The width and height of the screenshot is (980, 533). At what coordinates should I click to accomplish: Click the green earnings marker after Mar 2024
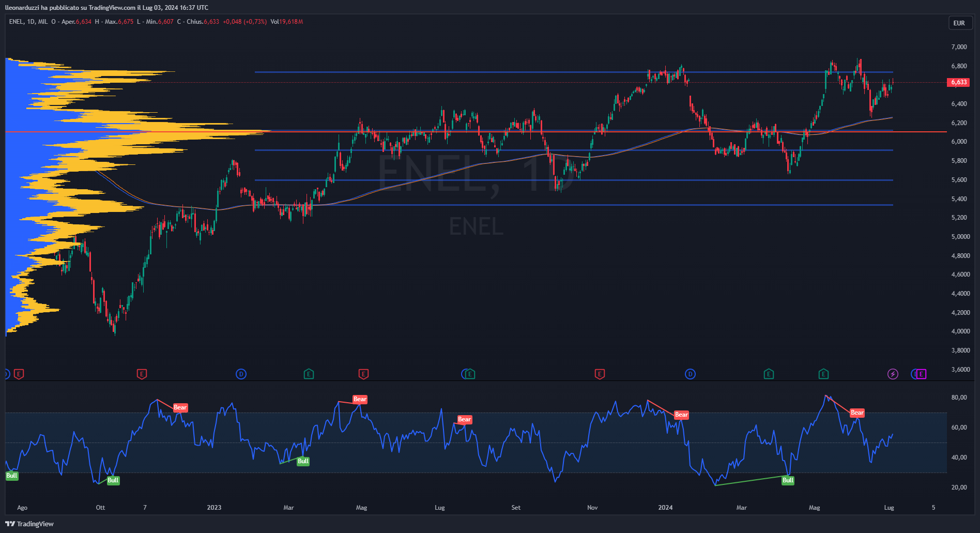769,374
